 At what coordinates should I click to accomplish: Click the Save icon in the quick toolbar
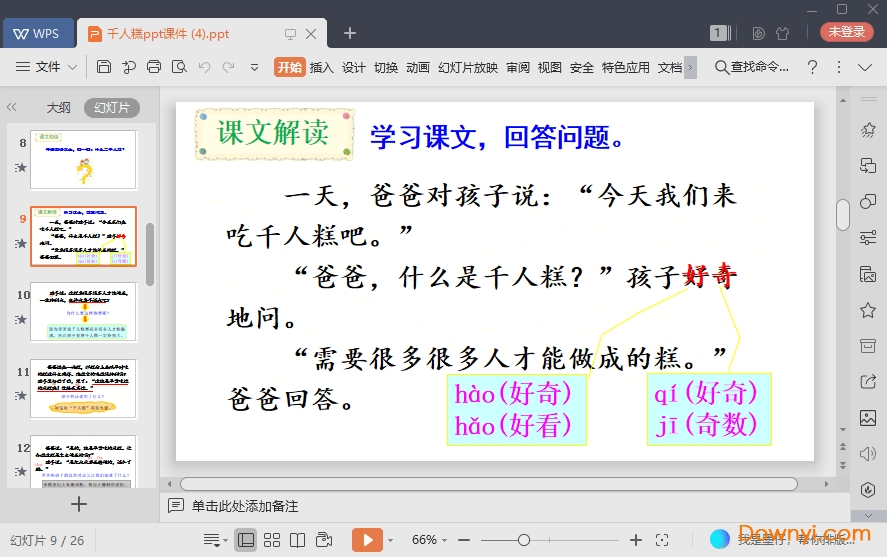tap(104, 67)
